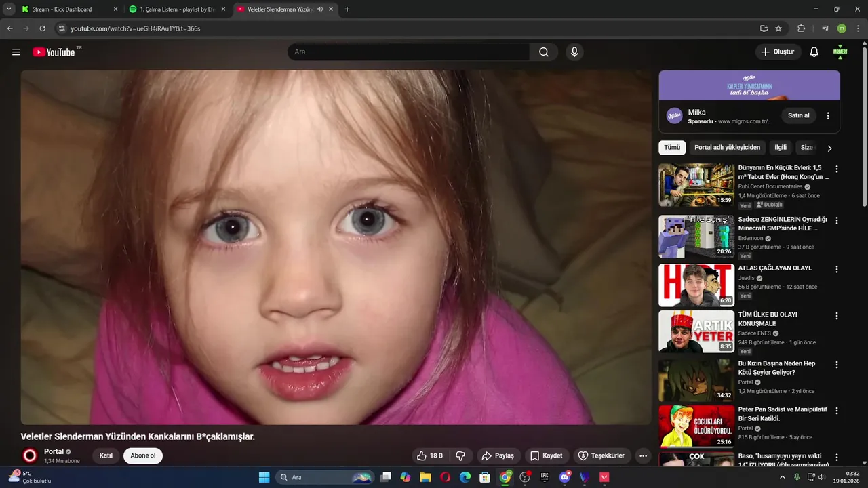Open Chrome three-dot menu
Screen dimensions: 868x488
858,28
